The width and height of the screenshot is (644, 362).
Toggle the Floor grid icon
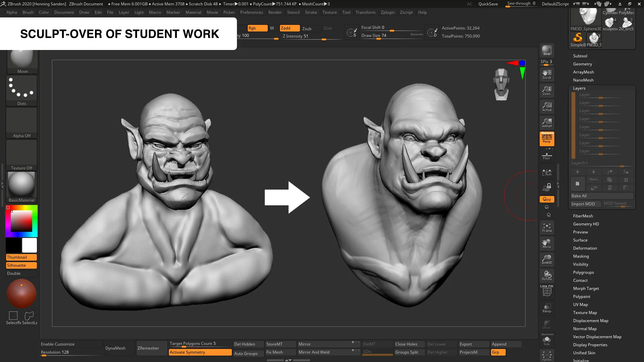point(547,156)
